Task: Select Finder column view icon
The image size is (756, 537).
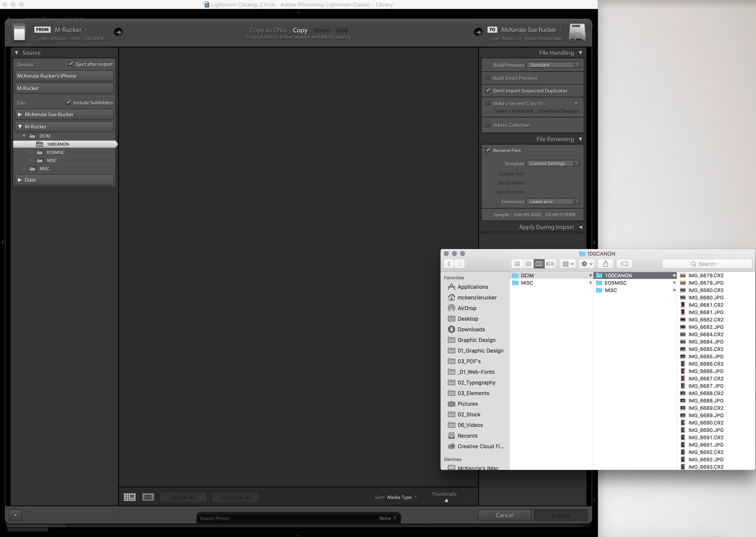Action: (x=539, y=264)
